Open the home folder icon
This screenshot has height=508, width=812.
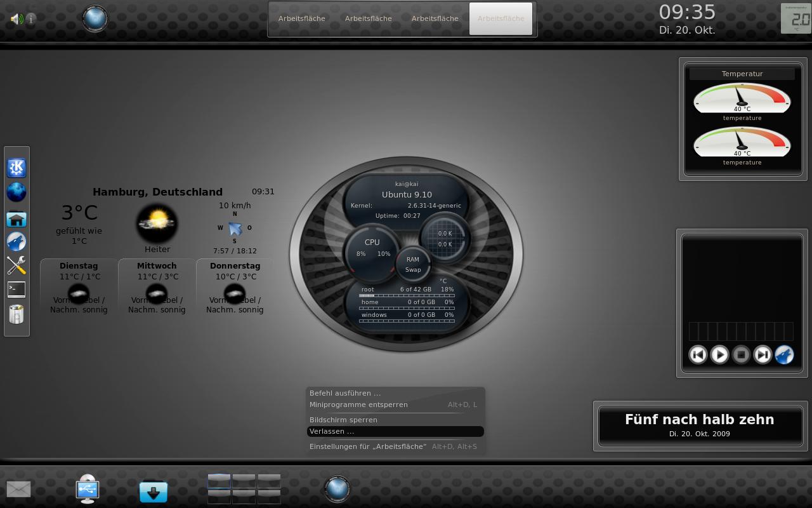16,218
